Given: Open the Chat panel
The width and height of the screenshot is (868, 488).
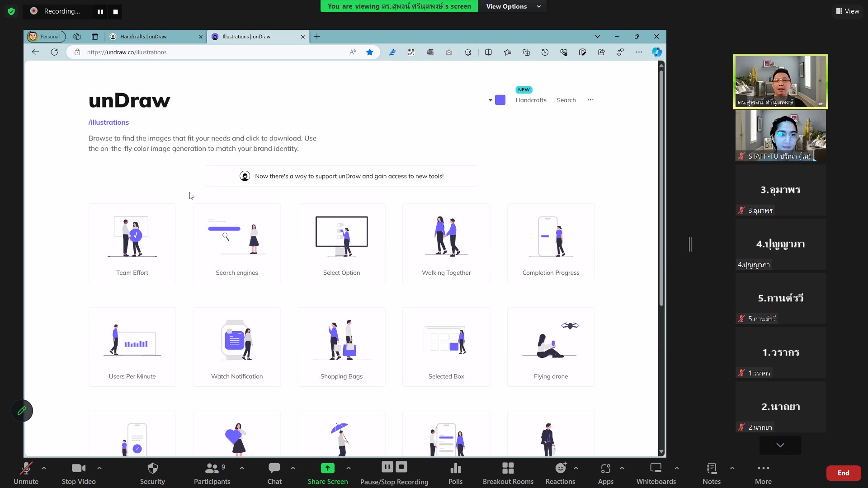Looking at the screenshot, I should [x=274, y=473].
